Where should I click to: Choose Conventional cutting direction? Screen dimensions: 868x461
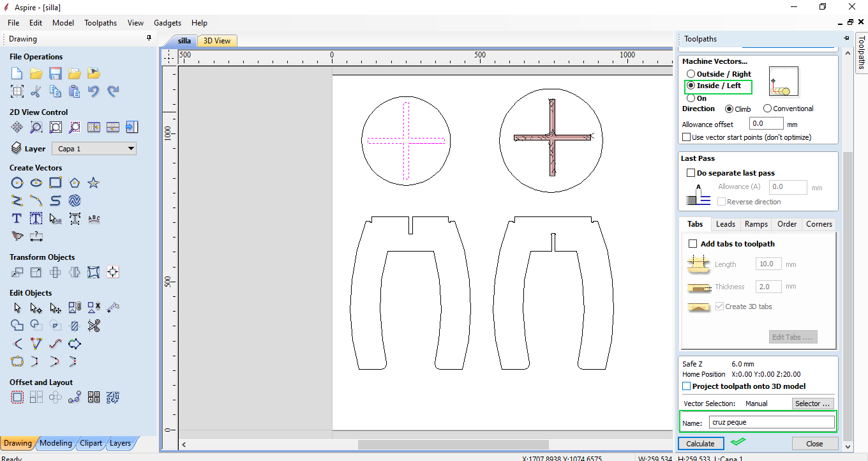(767, 109)
